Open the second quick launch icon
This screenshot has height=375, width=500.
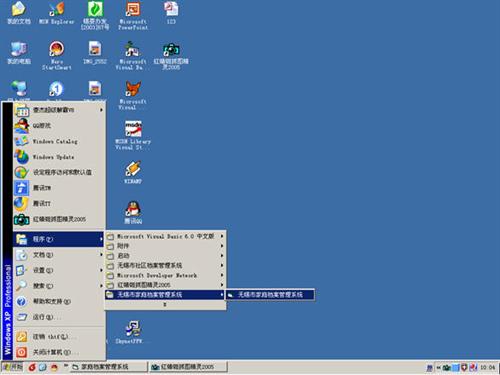(x=43, y=367)
